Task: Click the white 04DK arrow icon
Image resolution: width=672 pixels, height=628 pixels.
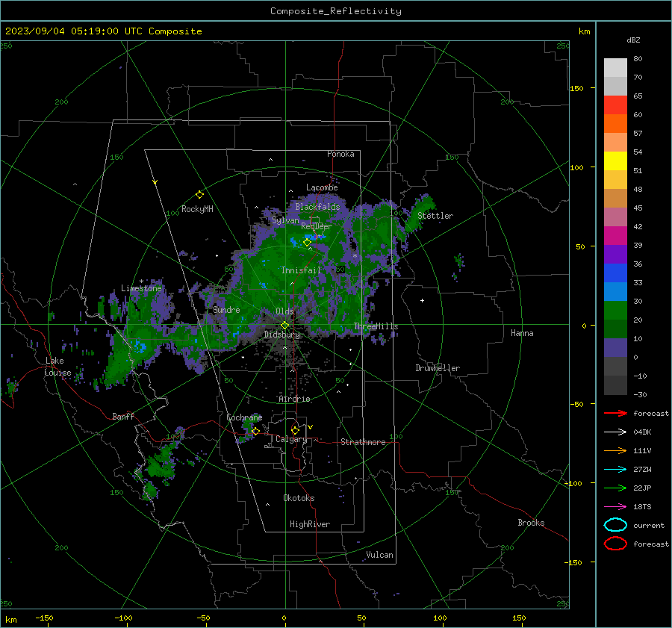Action: (x=615, y=432)
